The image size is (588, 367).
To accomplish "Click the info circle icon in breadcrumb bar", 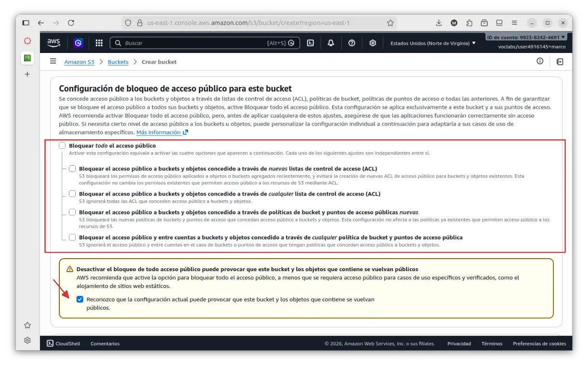I will tap(540, 61).
